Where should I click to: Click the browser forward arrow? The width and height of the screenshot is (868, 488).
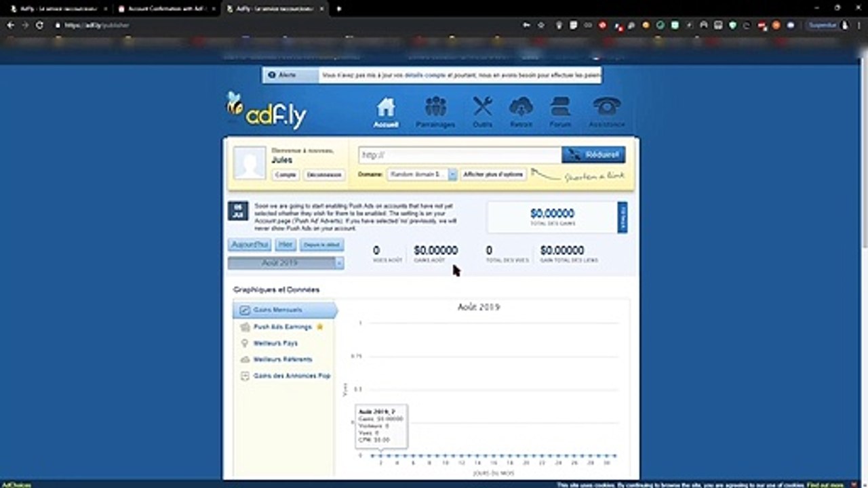click(x=25, y=25)
